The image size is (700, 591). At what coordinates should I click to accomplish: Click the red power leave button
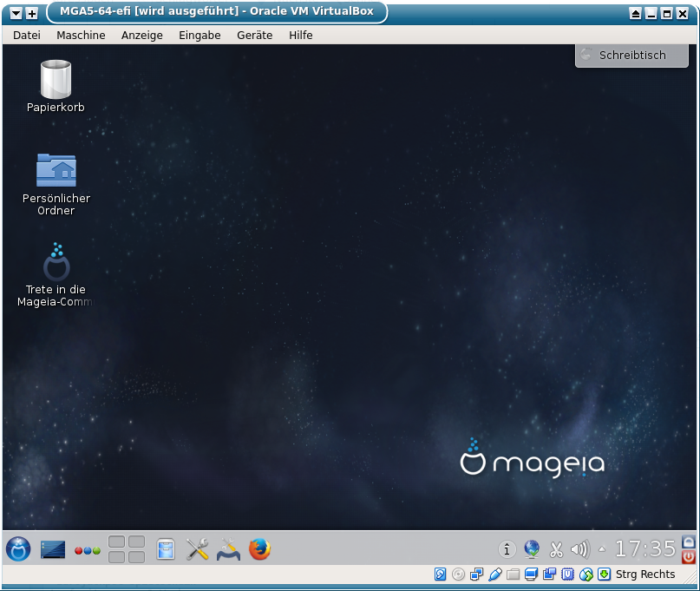(x=689, y=556)
